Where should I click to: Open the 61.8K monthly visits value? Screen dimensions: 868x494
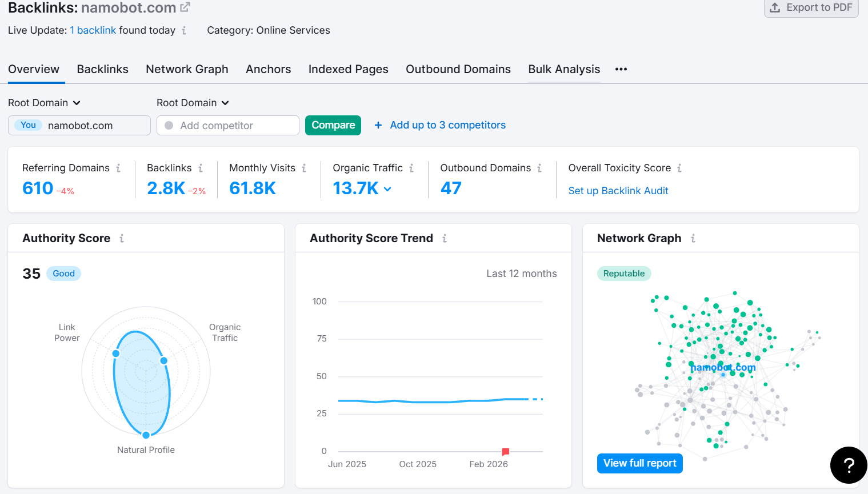(x=253, y=188)
